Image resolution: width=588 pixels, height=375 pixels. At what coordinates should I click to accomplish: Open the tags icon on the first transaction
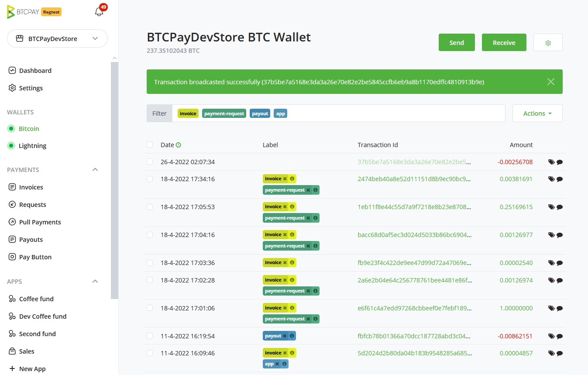[x=551, y=162]
